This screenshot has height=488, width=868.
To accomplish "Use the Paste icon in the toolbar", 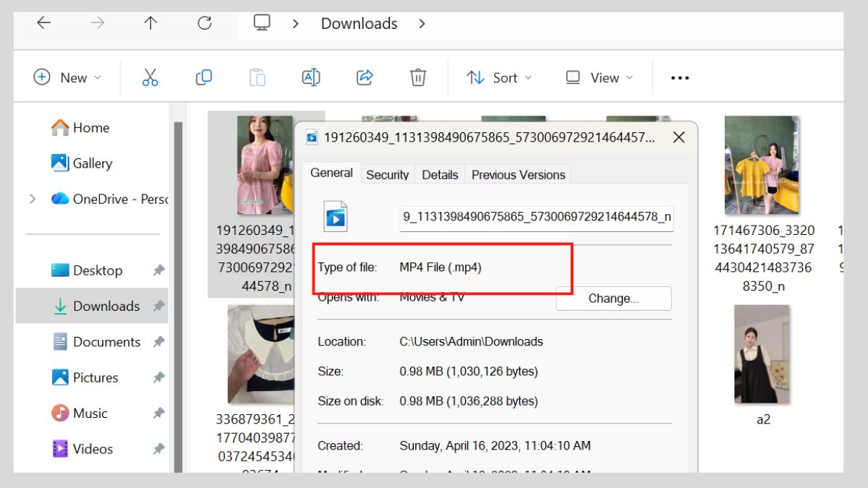I will 257,77.
